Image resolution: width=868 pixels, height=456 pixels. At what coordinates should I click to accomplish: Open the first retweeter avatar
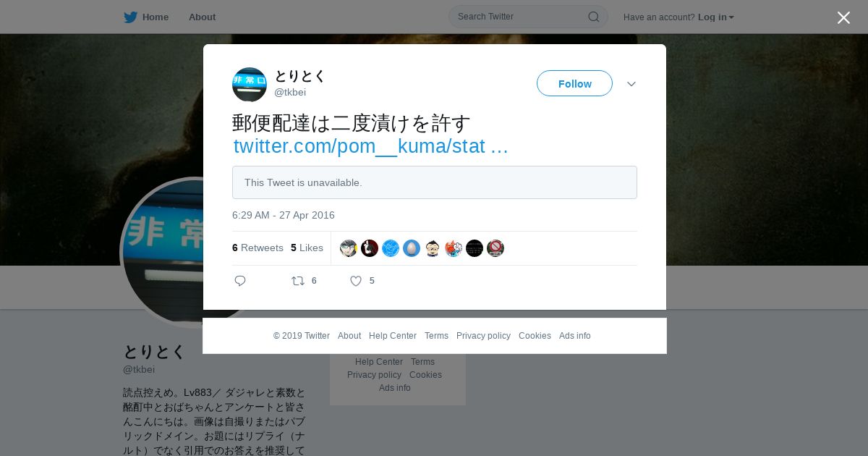point(349,248)
